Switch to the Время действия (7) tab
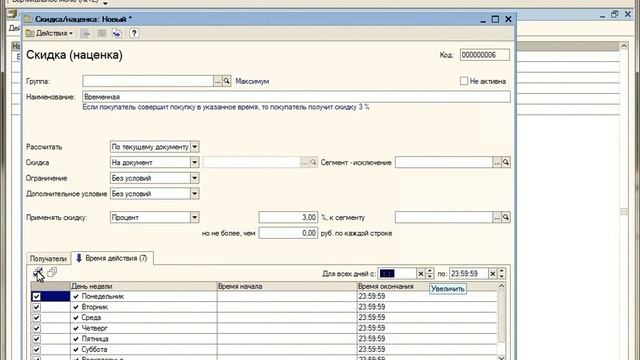 112,258
